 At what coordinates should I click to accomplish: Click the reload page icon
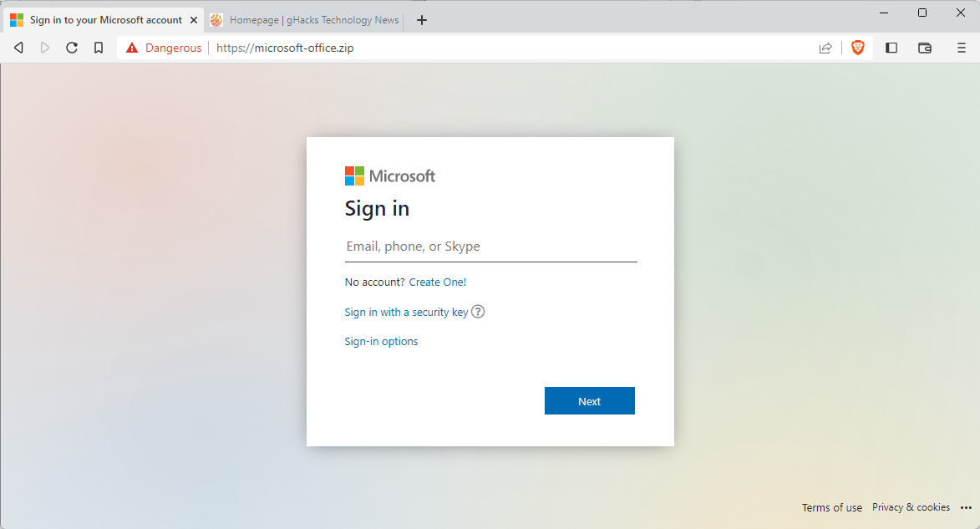coord(72,48)
